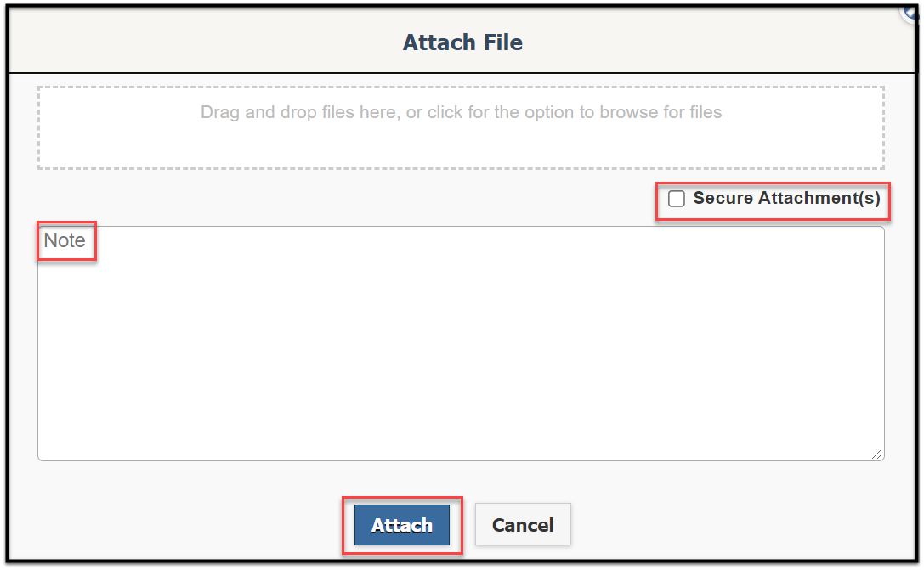Click the partially visible top-right corner icon

click(x=912, y=12)
